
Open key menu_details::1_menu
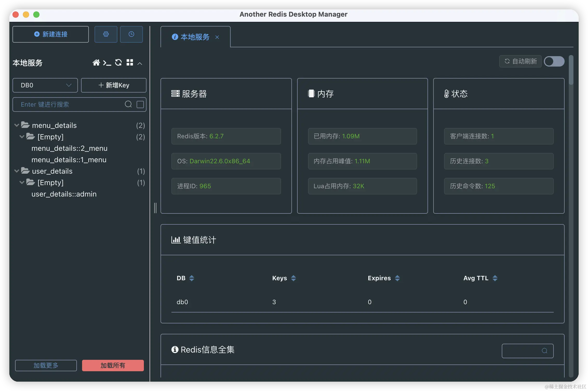[69, 160]
